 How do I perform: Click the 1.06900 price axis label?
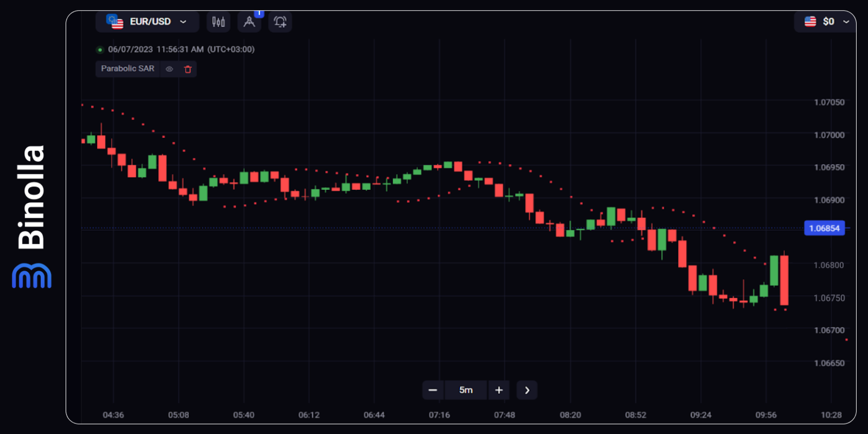[829, 199]
